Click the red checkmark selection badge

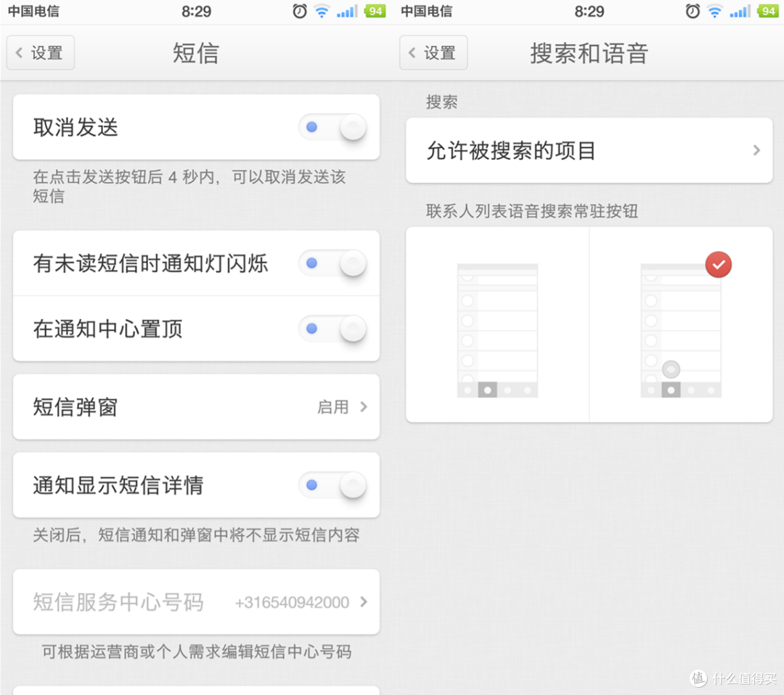719,265
